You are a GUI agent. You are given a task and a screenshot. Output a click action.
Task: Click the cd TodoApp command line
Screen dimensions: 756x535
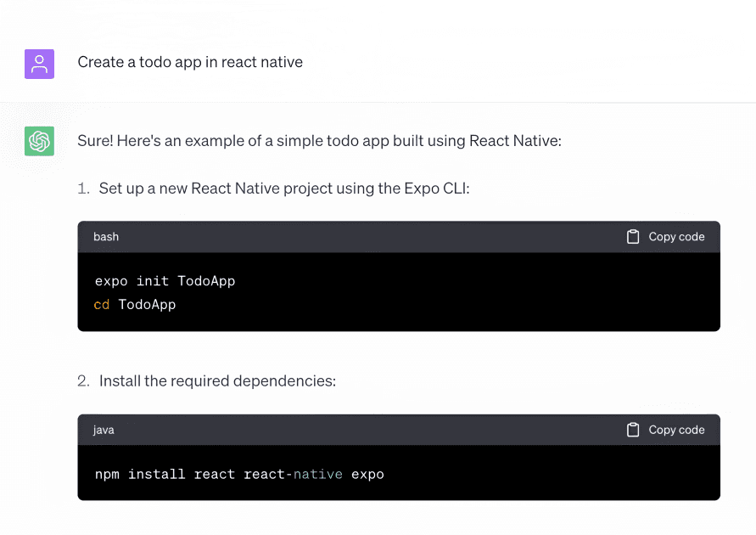(133, 304)
